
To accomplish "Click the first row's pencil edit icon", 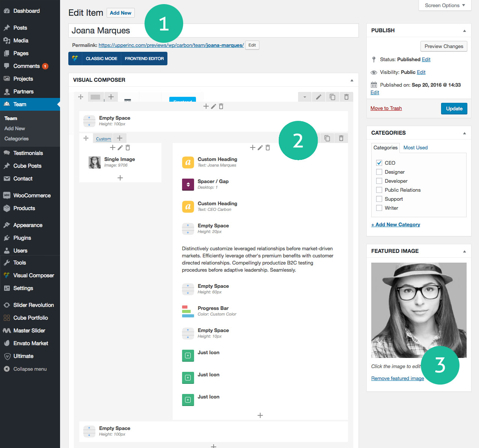I will pyautogui.click(x=318, y=97).
